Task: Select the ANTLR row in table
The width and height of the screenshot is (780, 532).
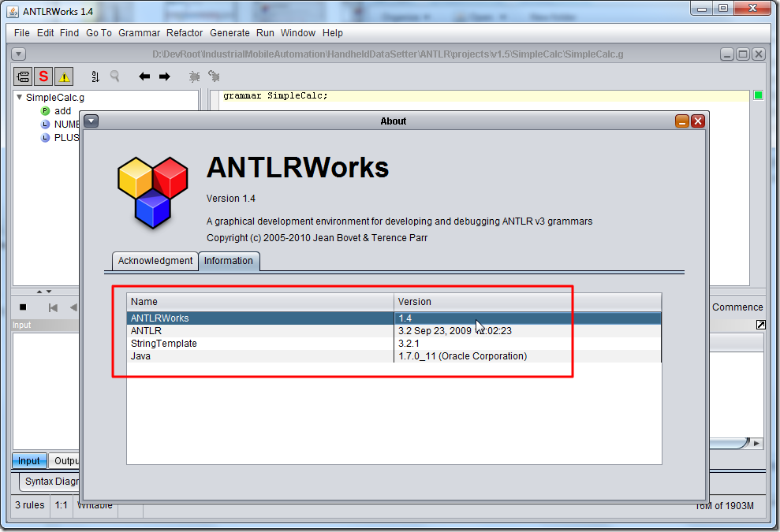Action: pos(394,331)
